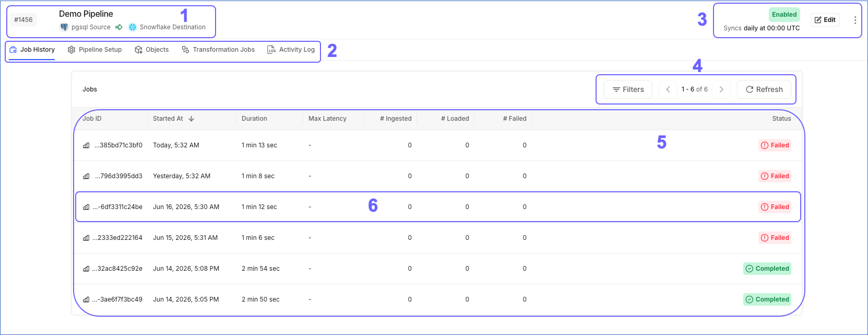Click the Failed badge for Jun 16 job

(x=775, y=207)
